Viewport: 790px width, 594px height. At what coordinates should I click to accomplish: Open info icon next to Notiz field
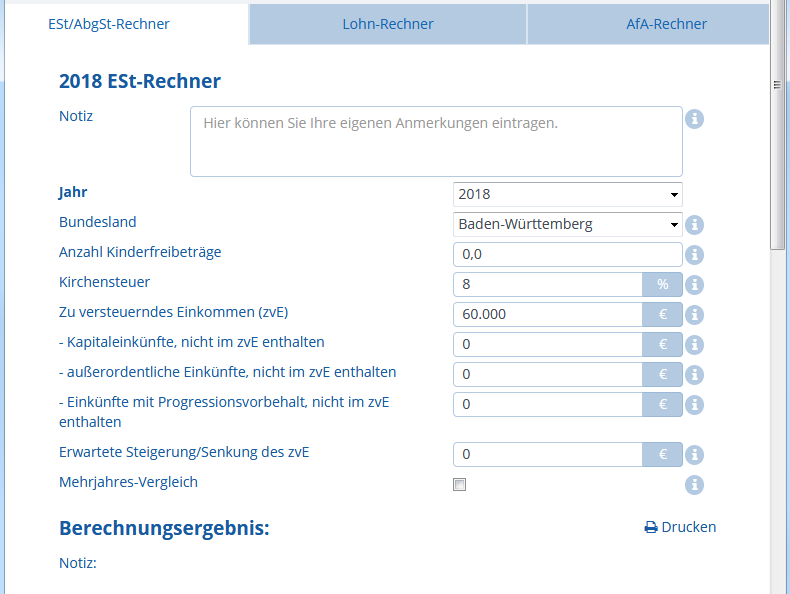[x=694, y=119]
